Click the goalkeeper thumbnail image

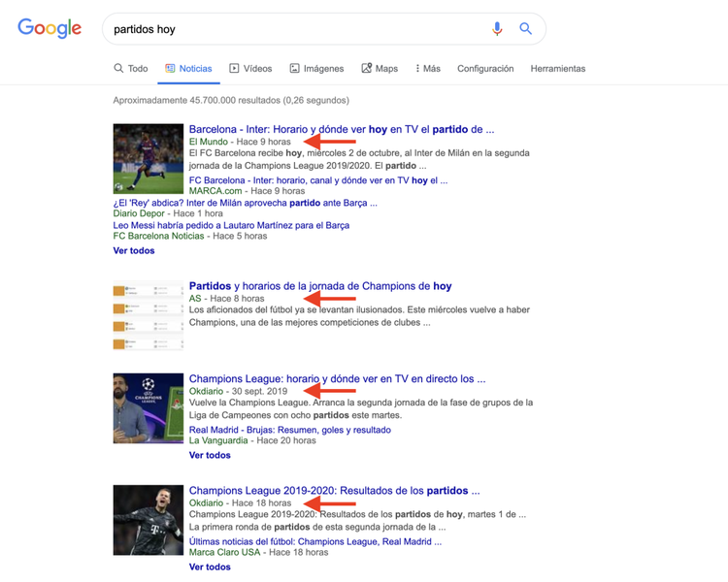tap(149, 520)
